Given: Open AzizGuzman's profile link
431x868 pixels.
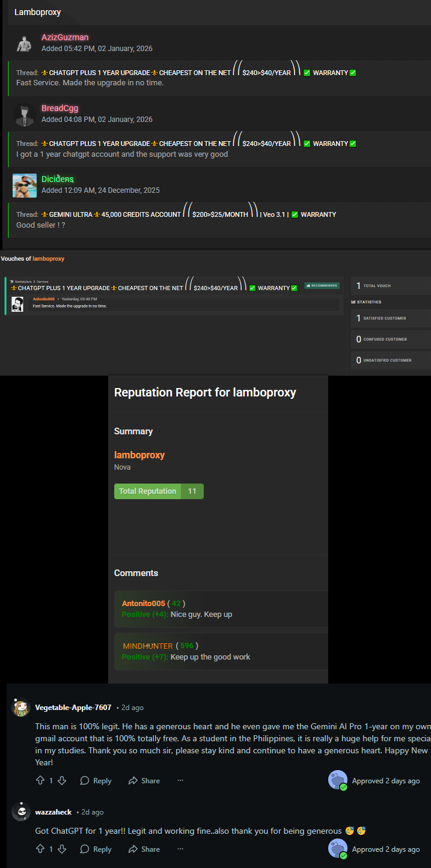Looking at the screenshot, I should click(65, 37).
